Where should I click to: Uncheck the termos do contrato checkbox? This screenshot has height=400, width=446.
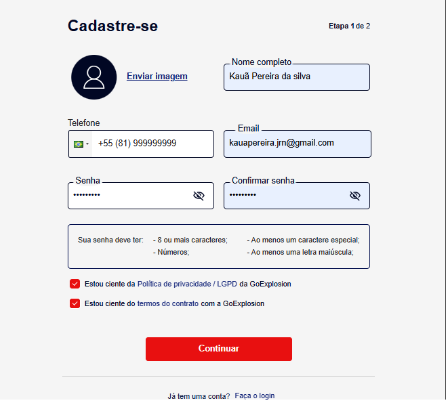pos(75,303)
